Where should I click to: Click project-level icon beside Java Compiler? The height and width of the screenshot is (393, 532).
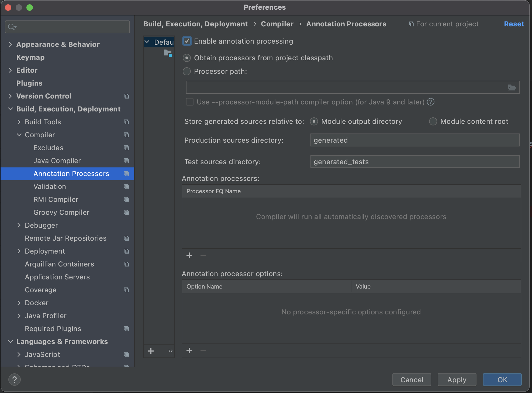(126, 161)
